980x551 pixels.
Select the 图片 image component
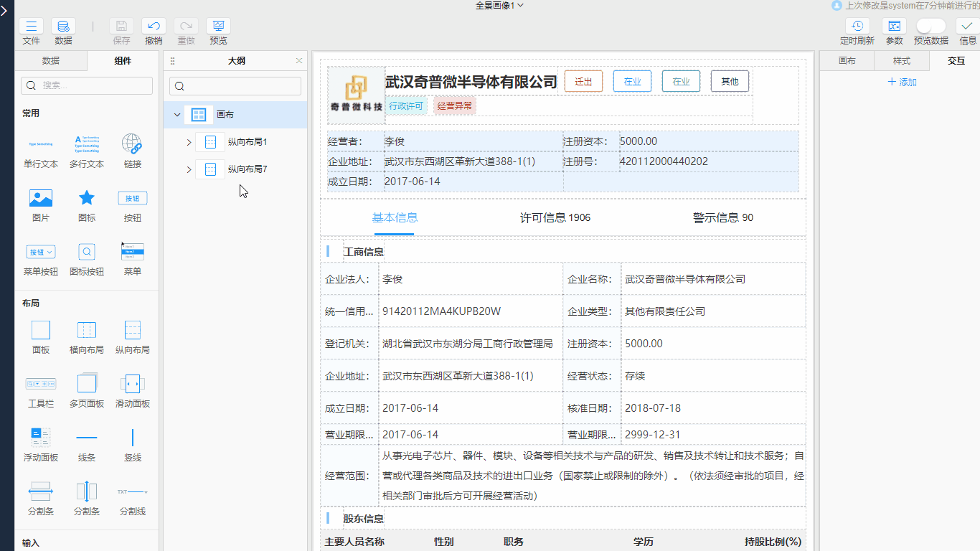coord(41,204)
